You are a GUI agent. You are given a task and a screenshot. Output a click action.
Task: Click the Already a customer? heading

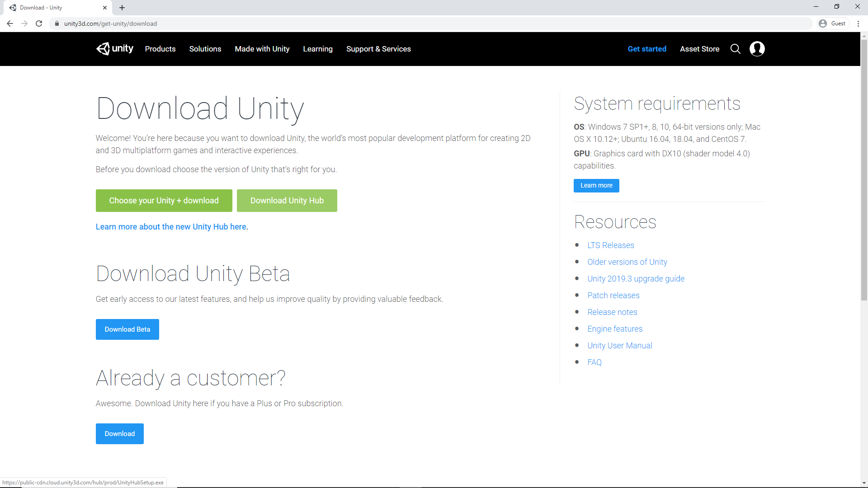pos(190,378)
